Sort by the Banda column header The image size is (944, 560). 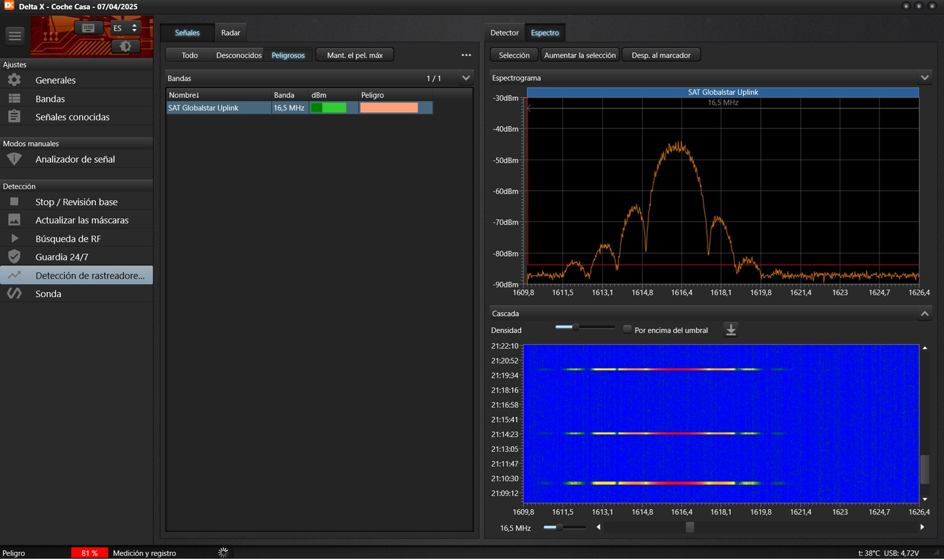point(290,95)
